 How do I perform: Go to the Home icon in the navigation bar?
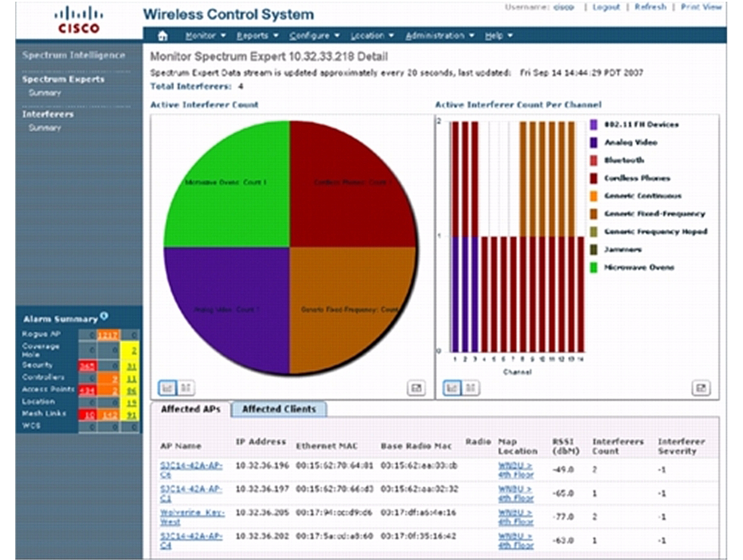click(x=163, y=36)
